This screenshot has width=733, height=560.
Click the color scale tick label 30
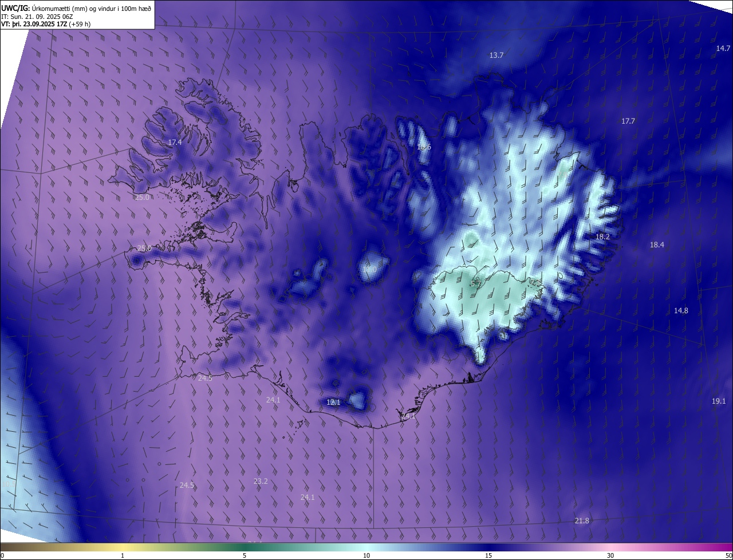click(x=610, y=555)
